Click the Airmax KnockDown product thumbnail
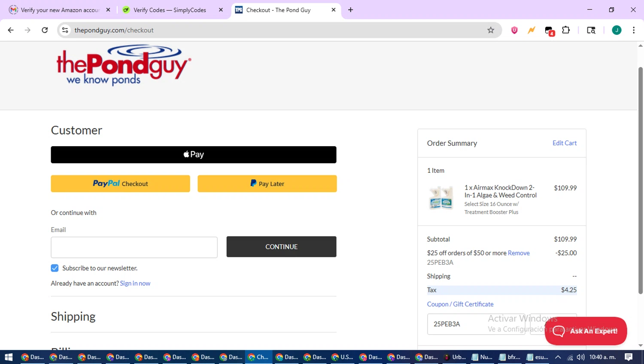The width and height of the screenshot is (644, 364). 441,198
